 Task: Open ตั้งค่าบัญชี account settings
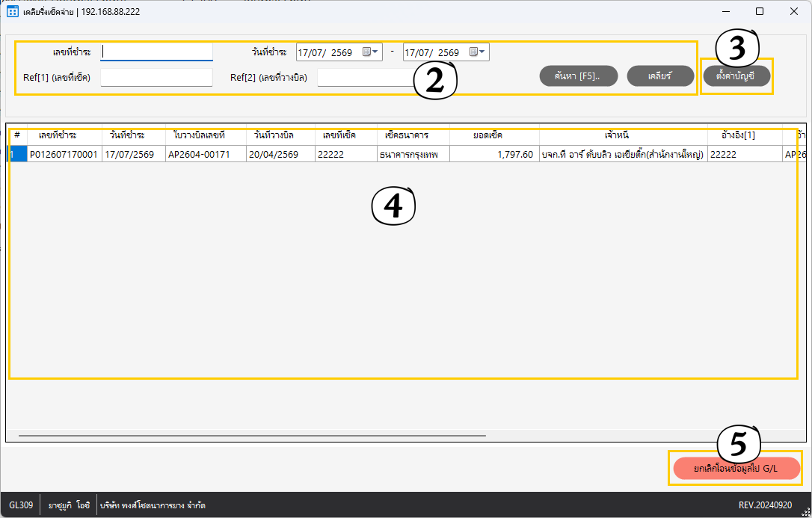[x=736, y=76]
